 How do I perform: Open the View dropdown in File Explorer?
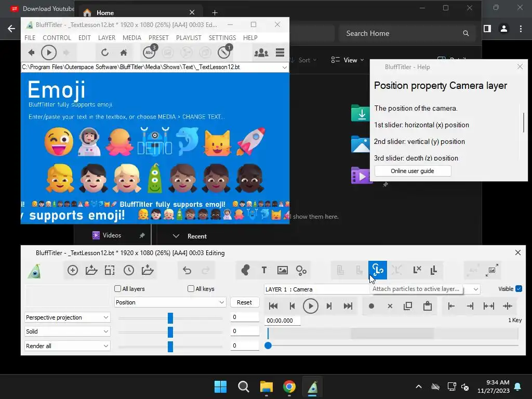[x=348, y=60]
